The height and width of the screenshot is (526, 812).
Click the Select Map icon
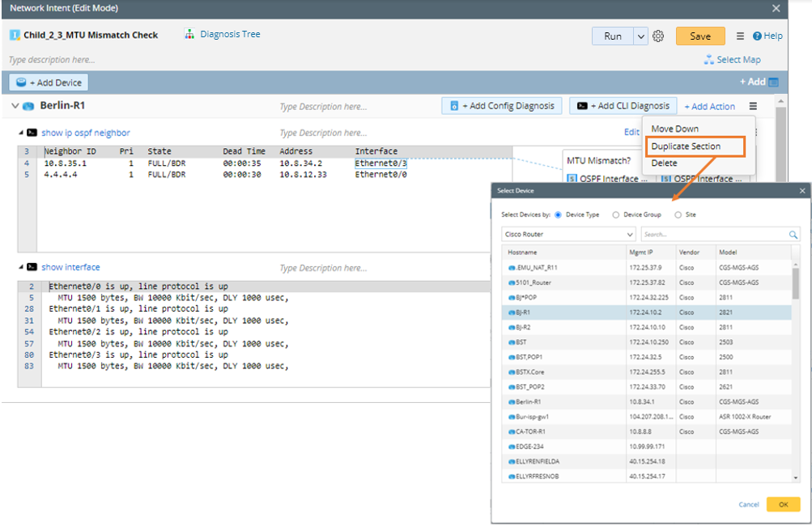point(709,60)
